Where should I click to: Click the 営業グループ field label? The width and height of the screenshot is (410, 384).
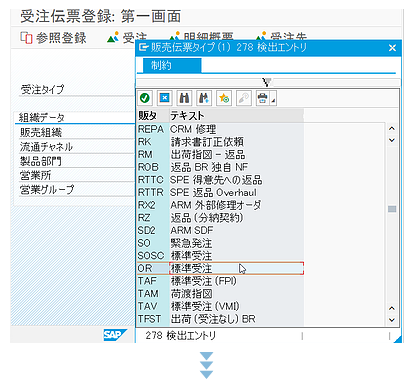click(47, 190)
